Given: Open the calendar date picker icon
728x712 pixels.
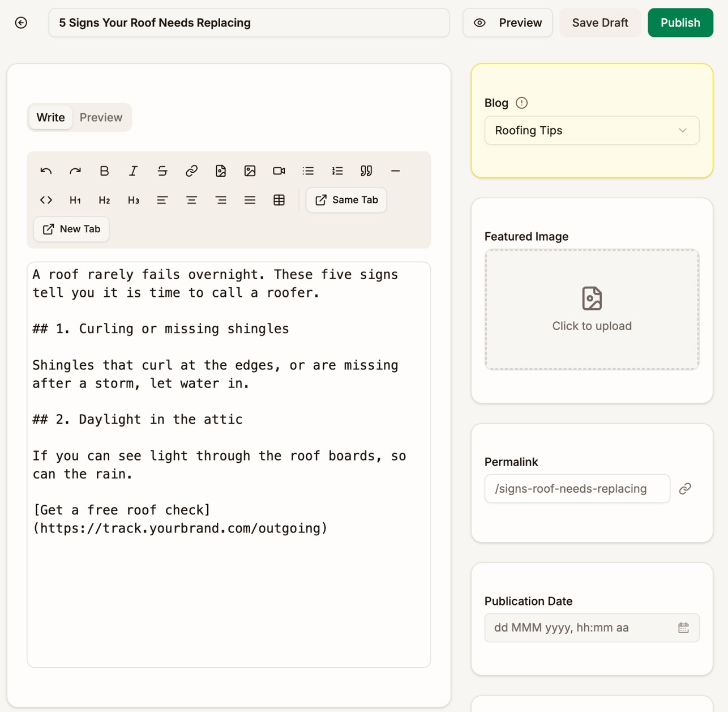Looking at the screenshot, I should click(684, 628).
